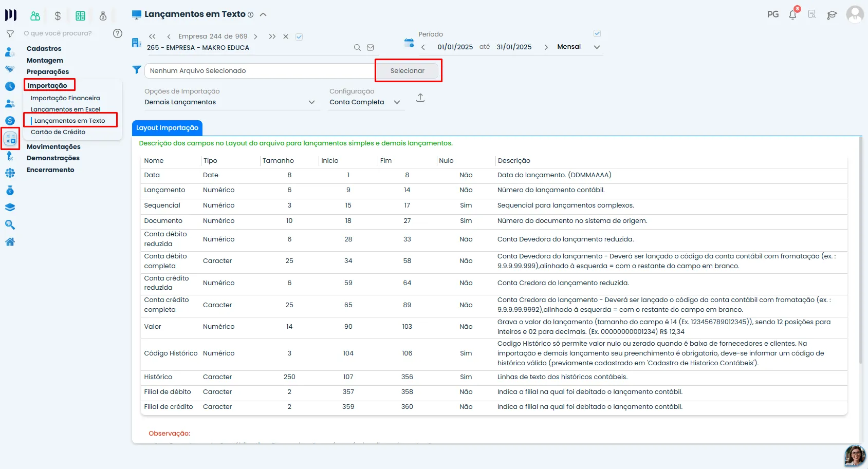Click the sidebar filter funnel icon
This screenshot has width=868, height=469.
[10, 34]
